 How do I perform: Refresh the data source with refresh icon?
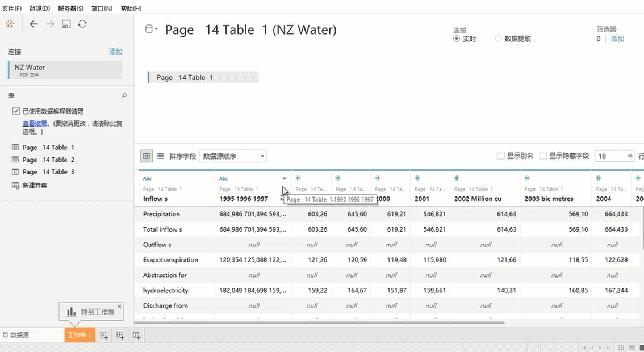(82, 24)
